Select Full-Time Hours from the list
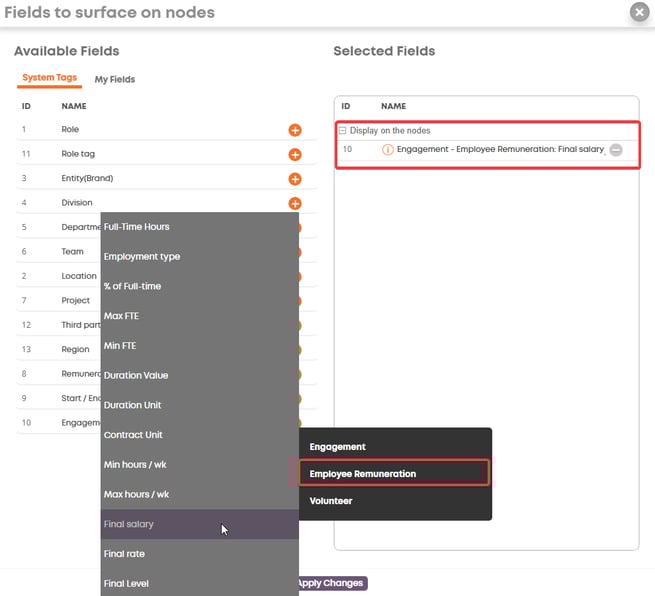The height and width of the screenshot is (596, 655). point(137,227)
